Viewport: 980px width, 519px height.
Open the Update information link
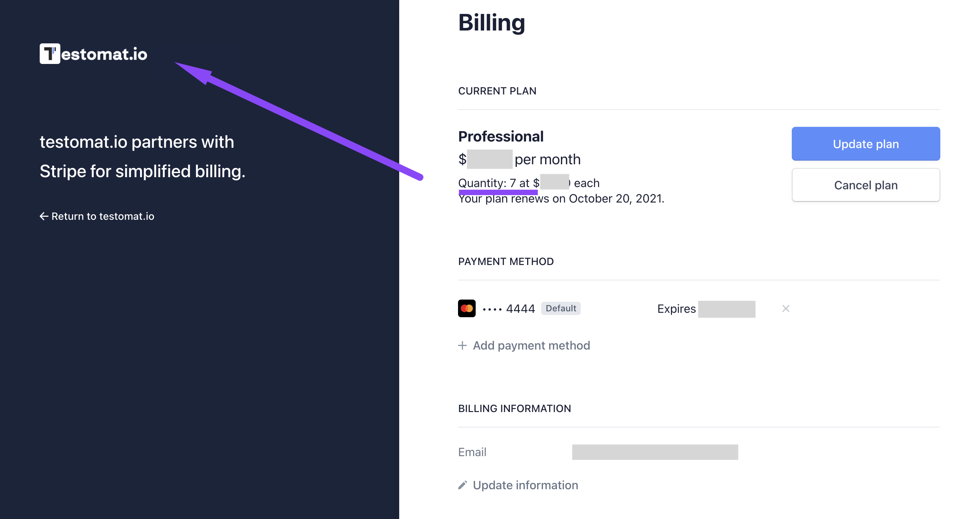[525, 485]
